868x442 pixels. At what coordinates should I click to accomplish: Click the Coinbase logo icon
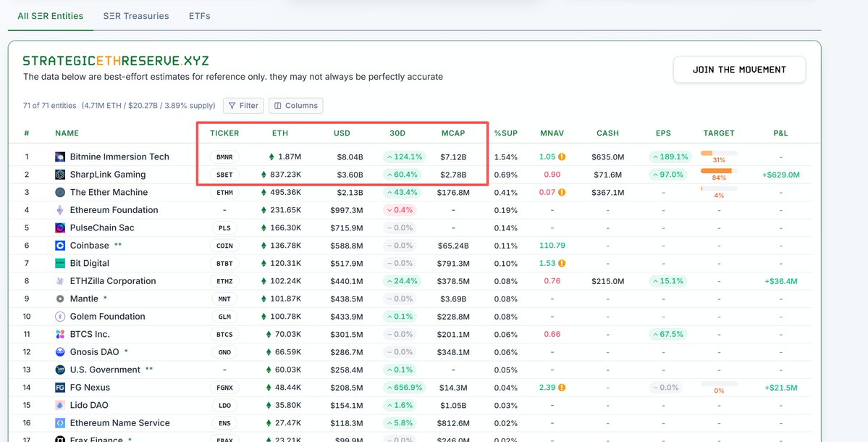(x=60, y=246)
